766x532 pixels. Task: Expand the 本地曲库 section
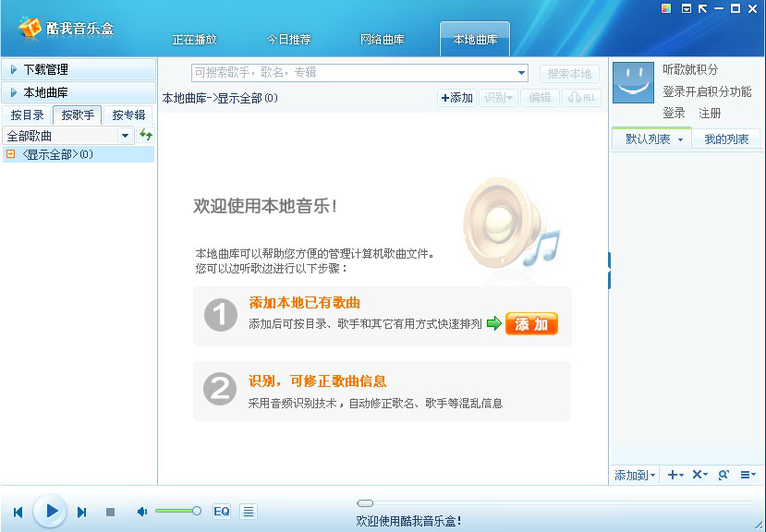(79, 92)
